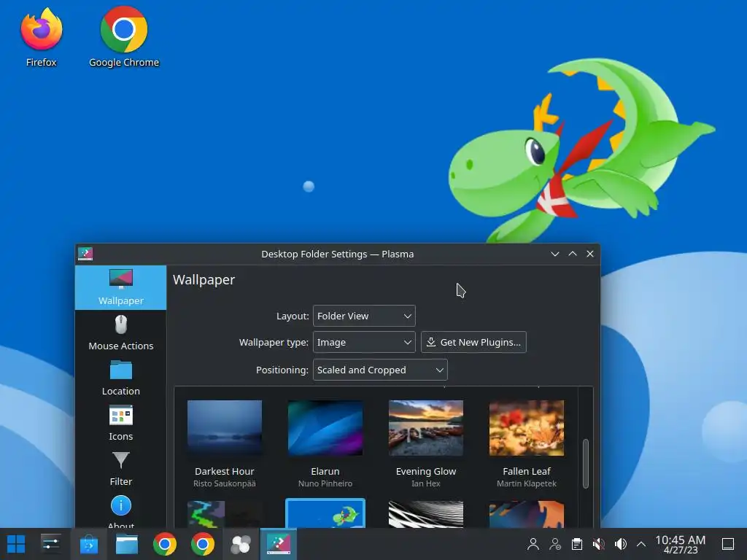
Task: Click the wallpaper list scrollbar handle
Action: 586,463
